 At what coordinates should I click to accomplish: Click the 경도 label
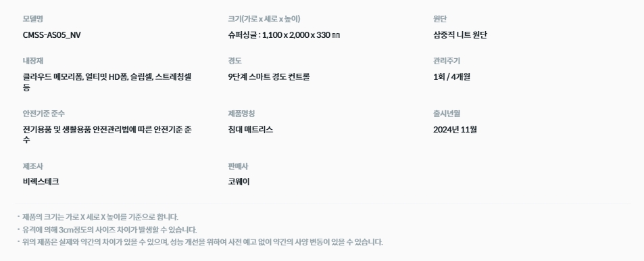234,61
